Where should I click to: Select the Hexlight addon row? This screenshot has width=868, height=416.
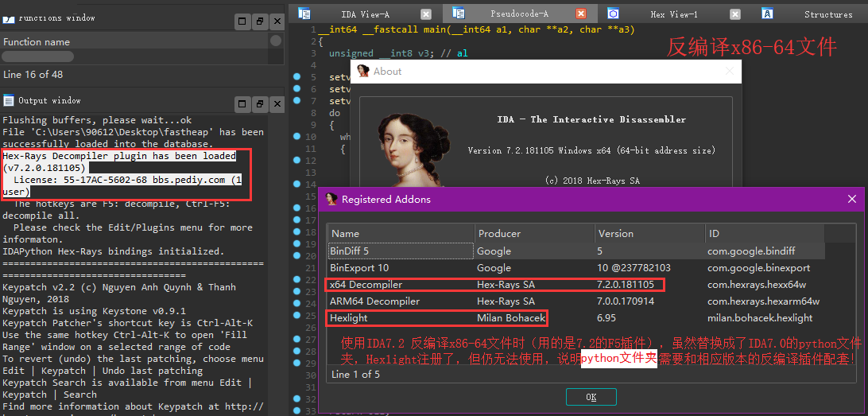pos(576,318)
